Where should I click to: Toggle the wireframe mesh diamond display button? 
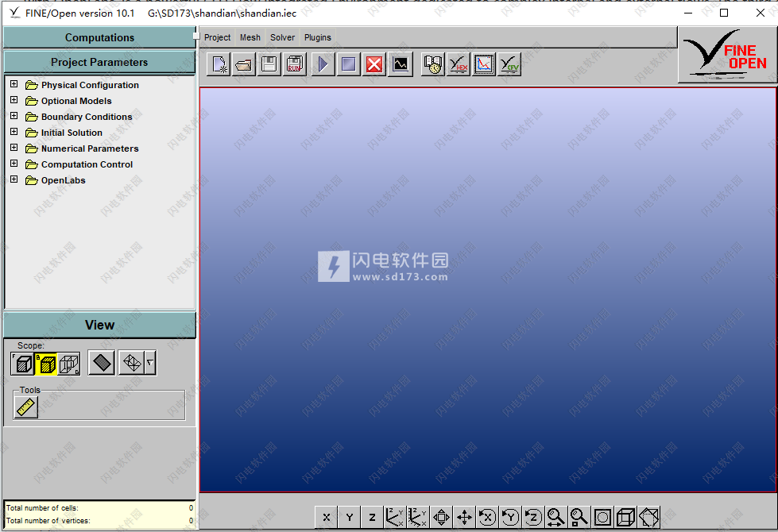(132, 363)
